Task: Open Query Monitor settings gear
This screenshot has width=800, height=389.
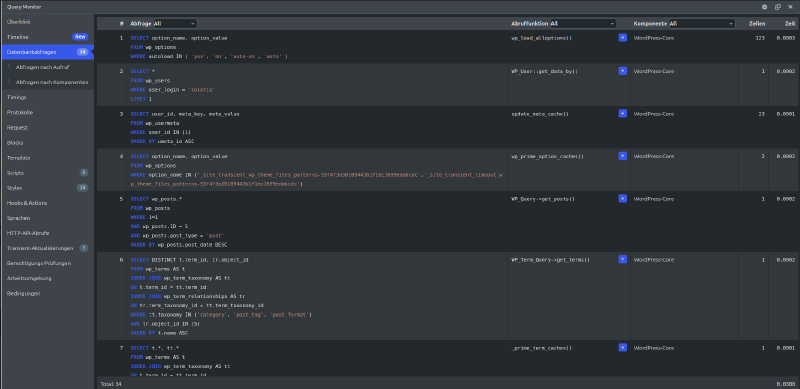Action: 764,7
